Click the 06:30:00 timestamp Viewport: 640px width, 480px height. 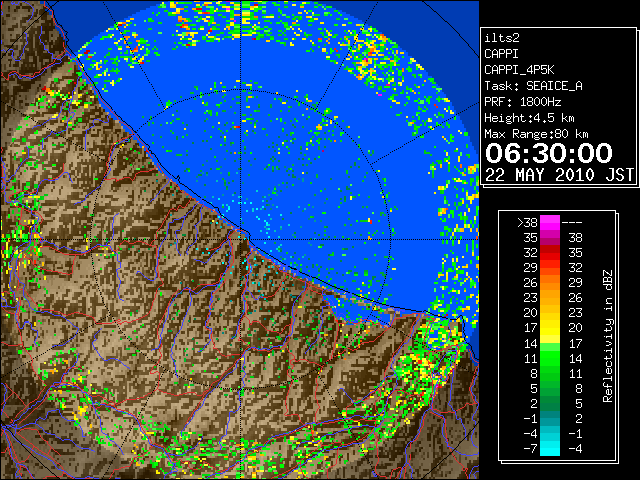coord(549,153)
